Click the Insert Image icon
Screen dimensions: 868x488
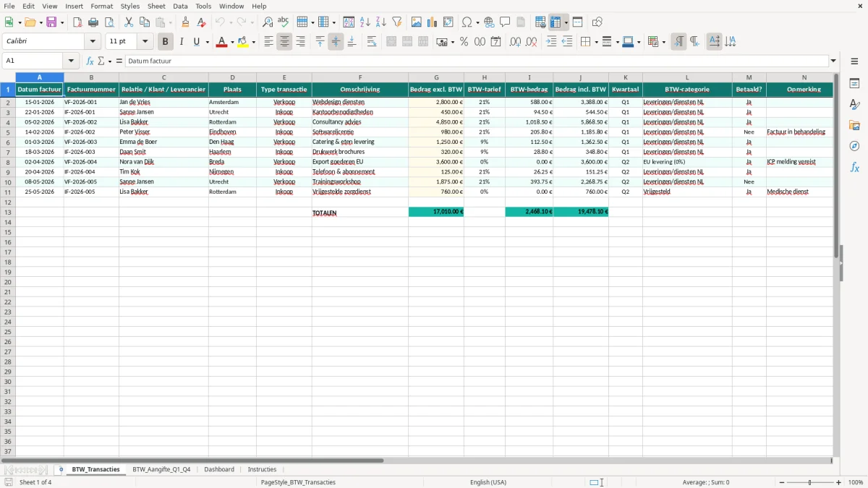pyautogui.click(x=417, y=22)
